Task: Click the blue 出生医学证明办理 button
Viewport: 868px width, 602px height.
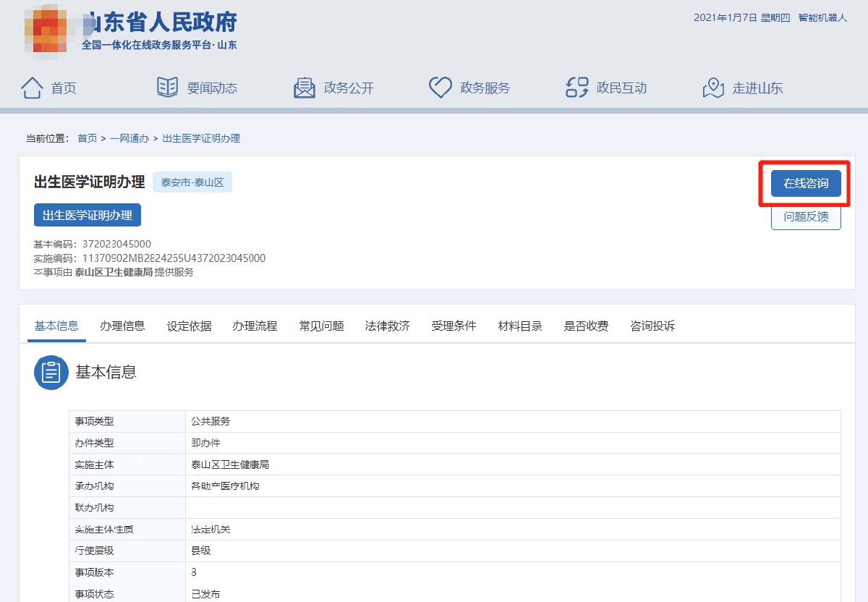Action: (x=88, y=215)
